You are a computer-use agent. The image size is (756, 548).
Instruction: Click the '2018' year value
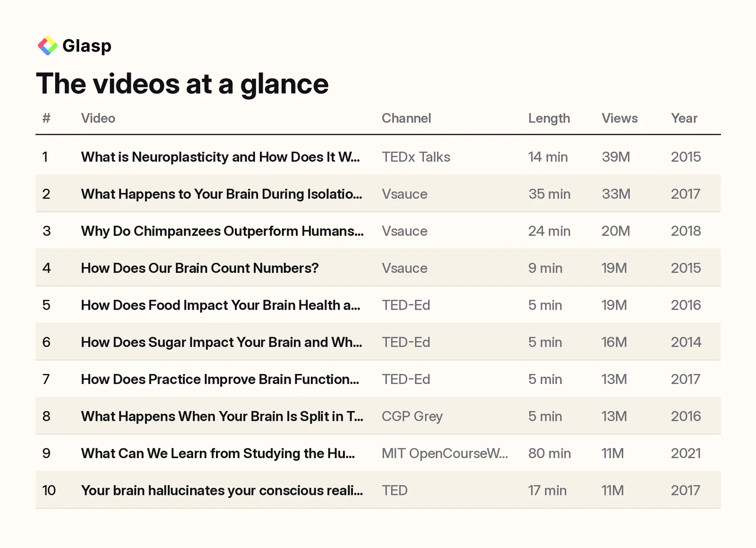click(686, 231)
